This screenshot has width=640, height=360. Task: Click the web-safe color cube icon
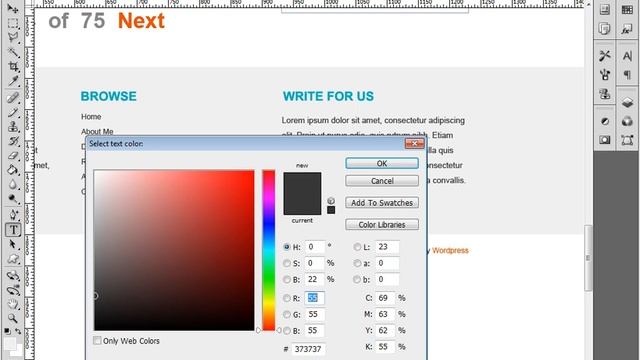click(331, 201)
